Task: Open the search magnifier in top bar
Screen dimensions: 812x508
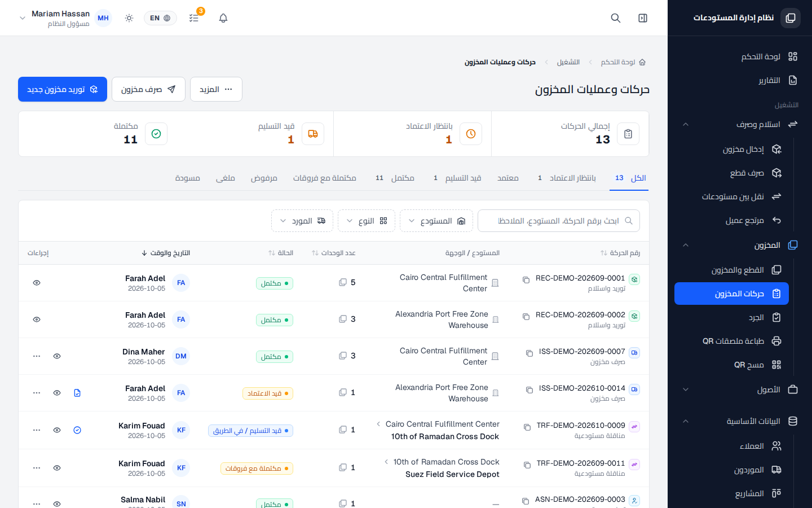Action: click(x=616, y=18)
